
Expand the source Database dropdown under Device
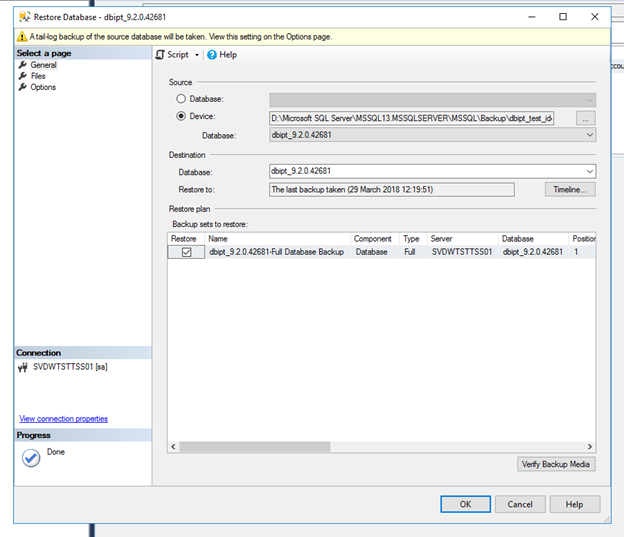tap(589, 135)
